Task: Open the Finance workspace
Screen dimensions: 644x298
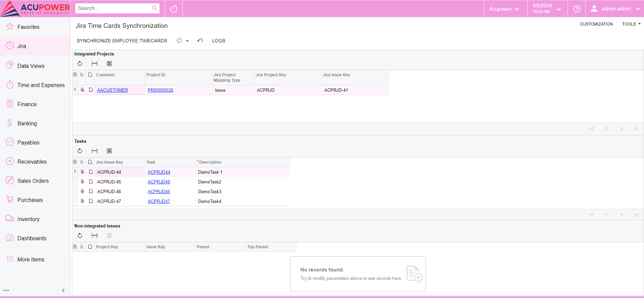Action: [x=35, y=104]
